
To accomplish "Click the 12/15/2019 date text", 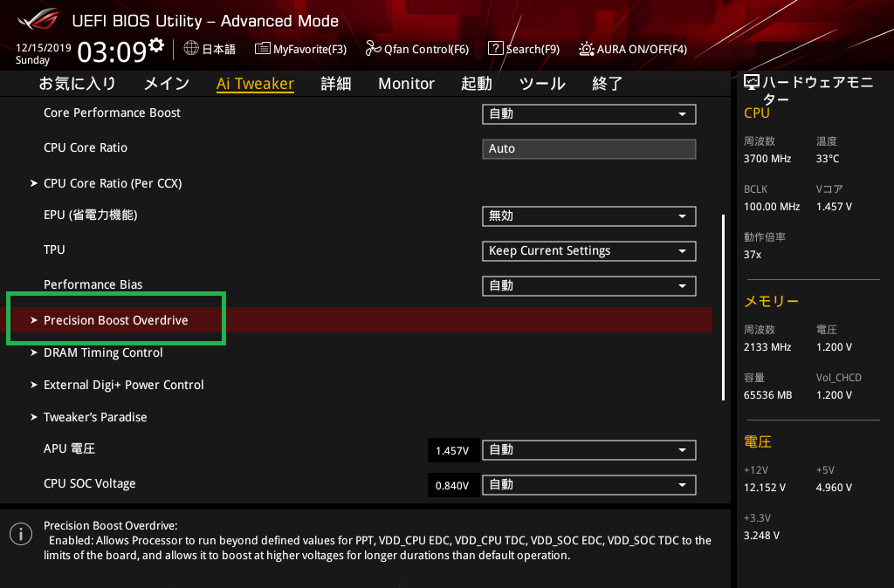I will click(44, 48).
